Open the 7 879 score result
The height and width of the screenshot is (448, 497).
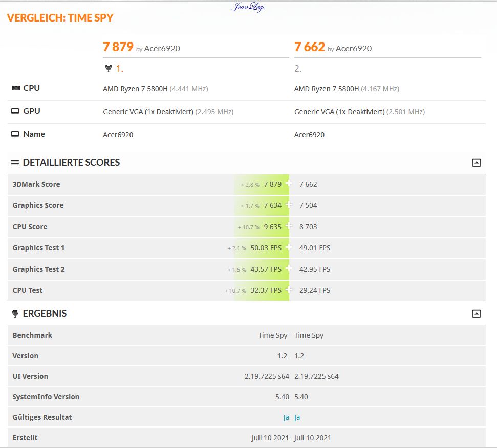pos(118,47)
